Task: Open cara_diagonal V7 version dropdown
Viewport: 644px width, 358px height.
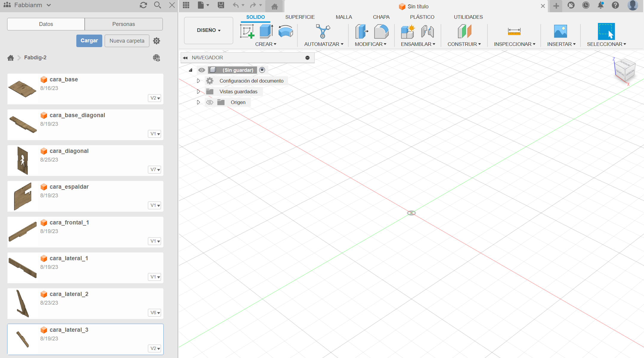Action: (155, 170)
